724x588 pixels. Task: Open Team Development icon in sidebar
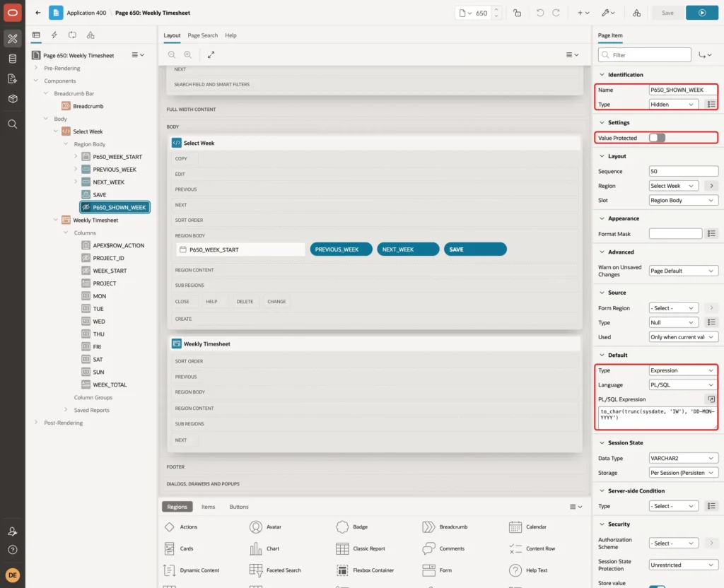(x=13, y=78)
